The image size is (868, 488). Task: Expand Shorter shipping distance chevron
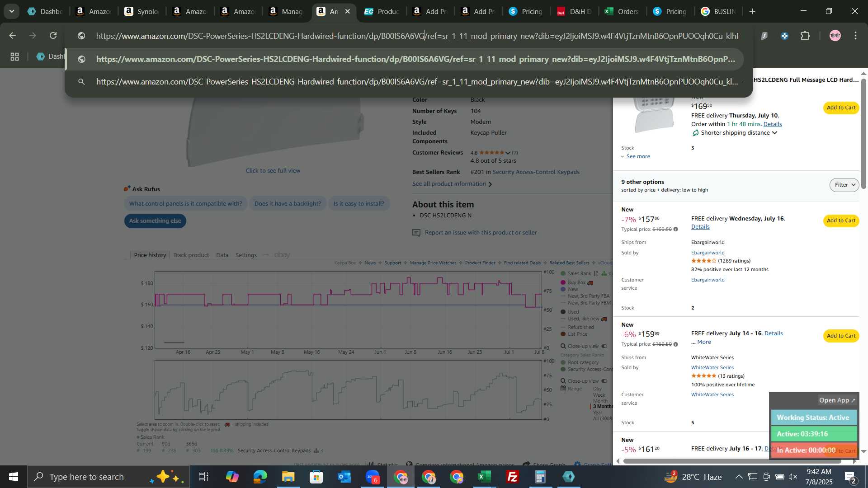pyautogui.click(x=774, y=133)
